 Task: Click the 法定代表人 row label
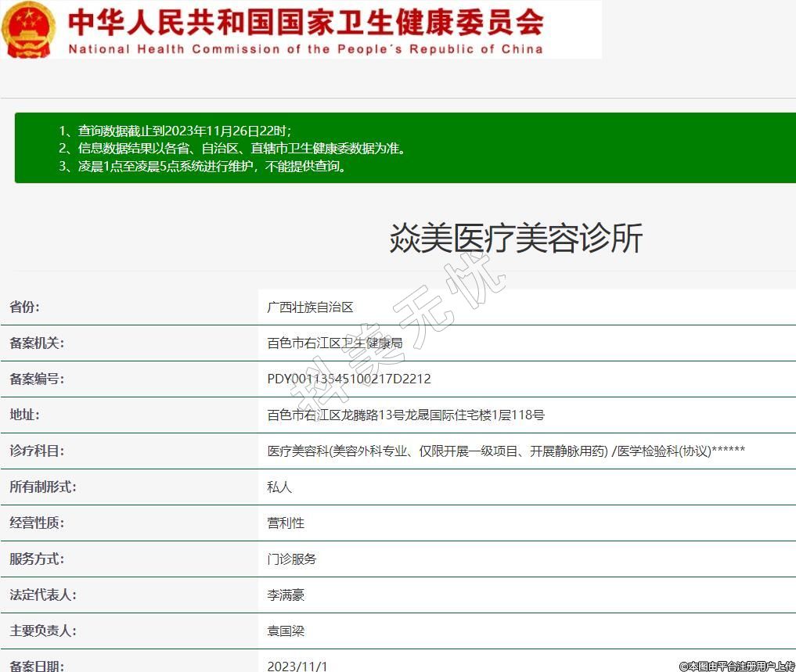coord(42,595)
